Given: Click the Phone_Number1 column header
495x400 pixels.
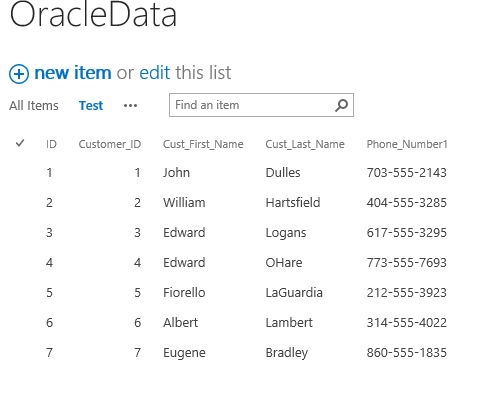Looking at the screenshot, I should (407, 144).
